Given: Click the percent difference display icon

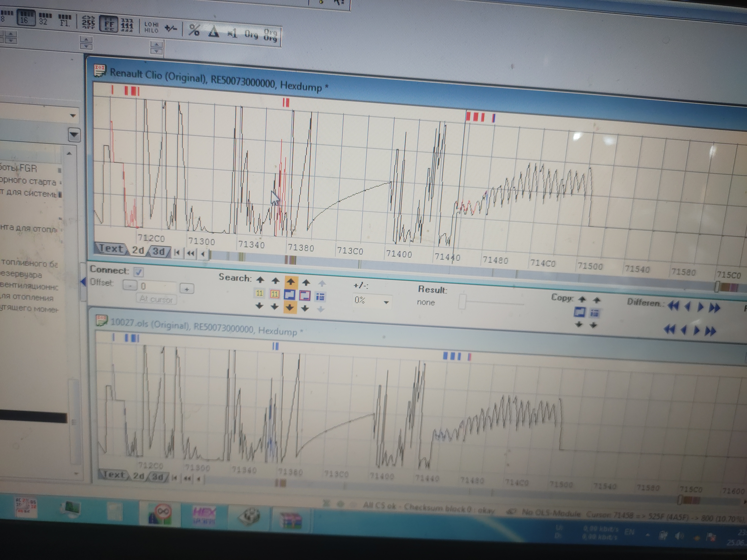Looking at the screenshot, I should pos(194,30).
